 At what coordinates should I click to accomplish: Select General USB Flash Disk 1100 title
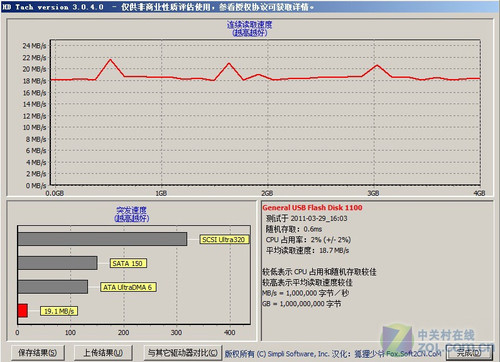click(x=312, y=208)
